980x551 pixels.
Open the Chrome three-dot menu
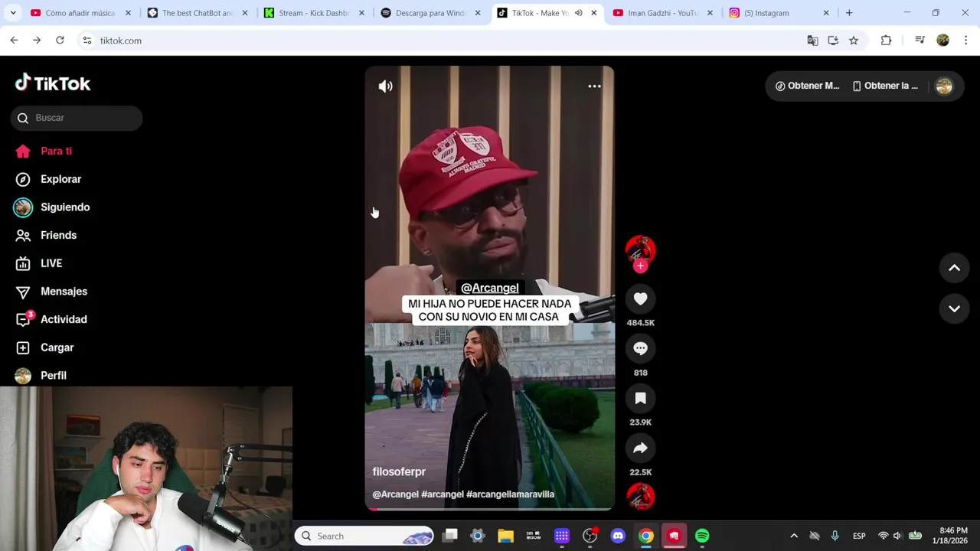pos(965,41)
